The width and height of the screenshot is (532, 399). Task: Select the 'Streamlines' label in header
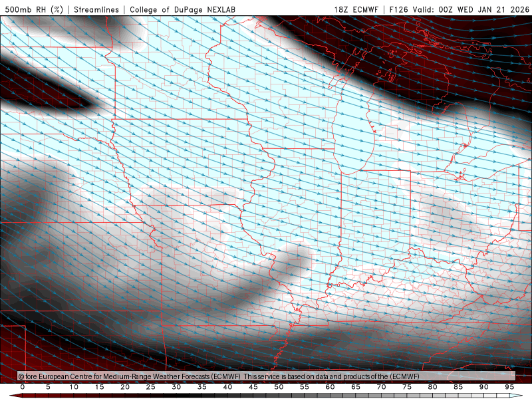96,9
